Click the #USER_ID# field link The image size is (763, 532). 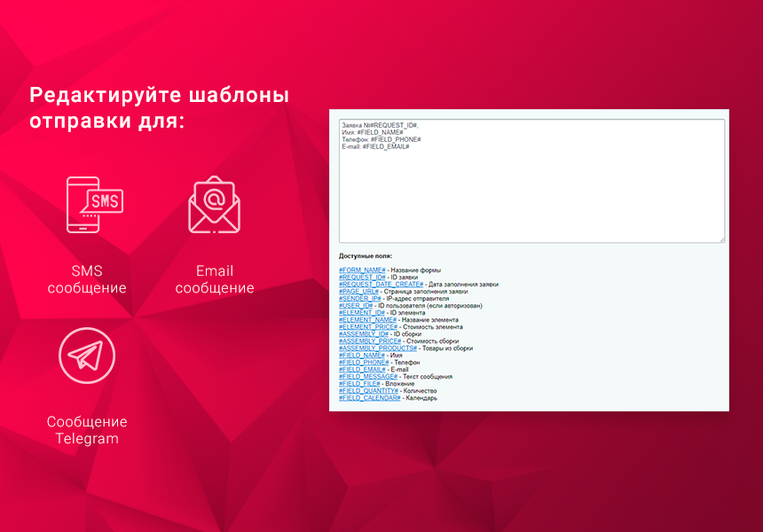click(x=355, y=305)
